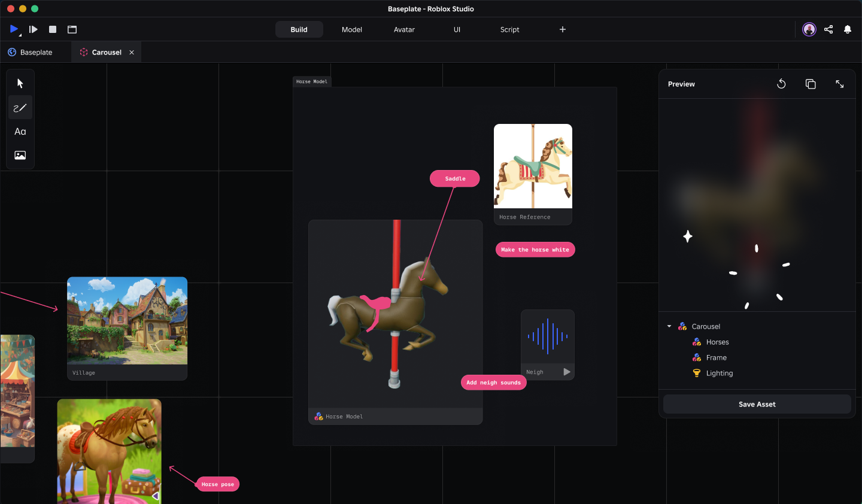Select Carousel root in the asset tree
The height and width of the screenshot is (504, 862).
pyautogui.click(x=706, y=326)
